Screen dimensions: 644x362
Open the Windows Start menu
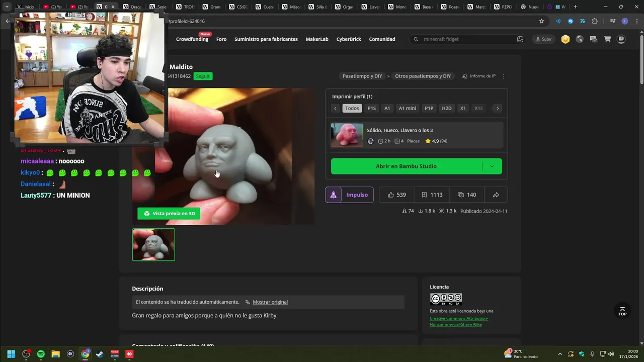coord(11,354)
